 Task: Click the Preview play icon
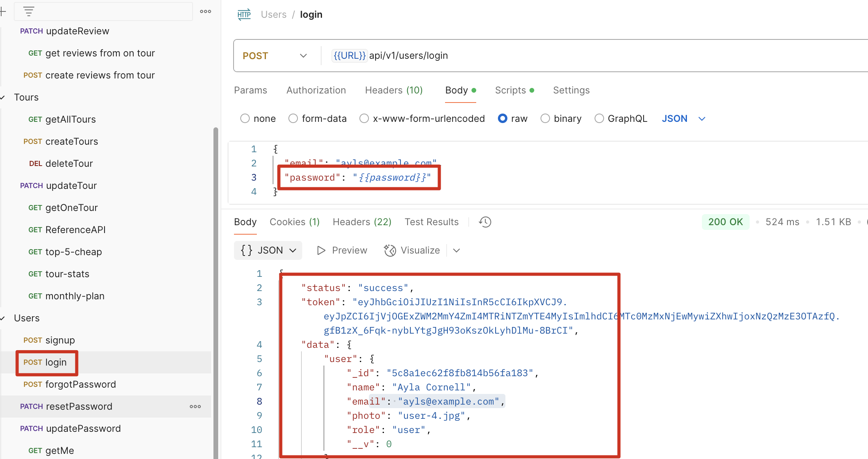click(x=321, y=250)
